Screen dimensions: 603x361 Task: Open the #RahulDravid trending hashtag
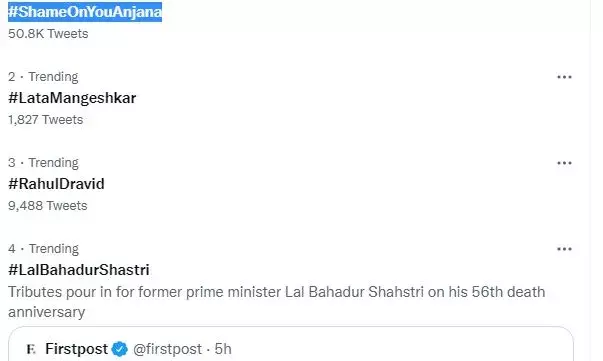[56, 184]
